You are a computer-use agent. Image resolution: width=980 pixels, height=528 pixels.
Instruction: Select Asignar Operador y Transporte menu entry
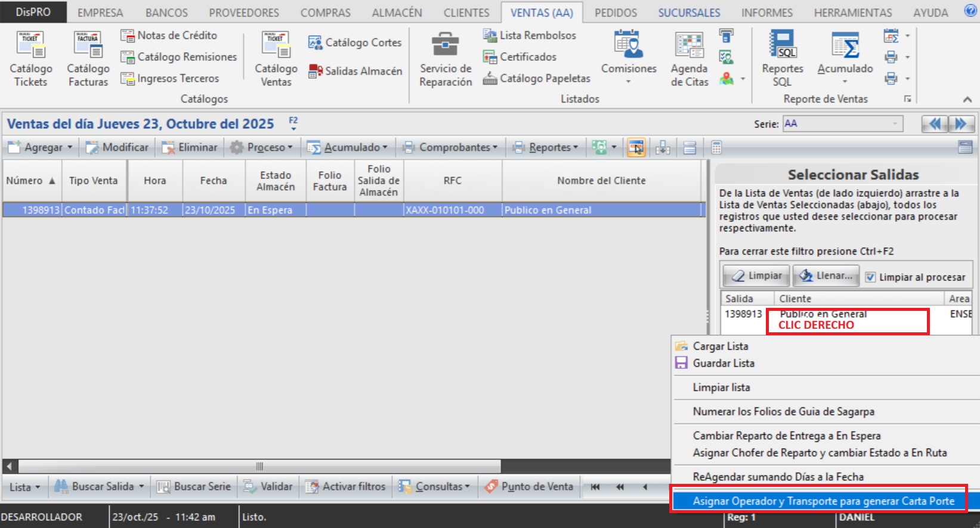[823, 501]
